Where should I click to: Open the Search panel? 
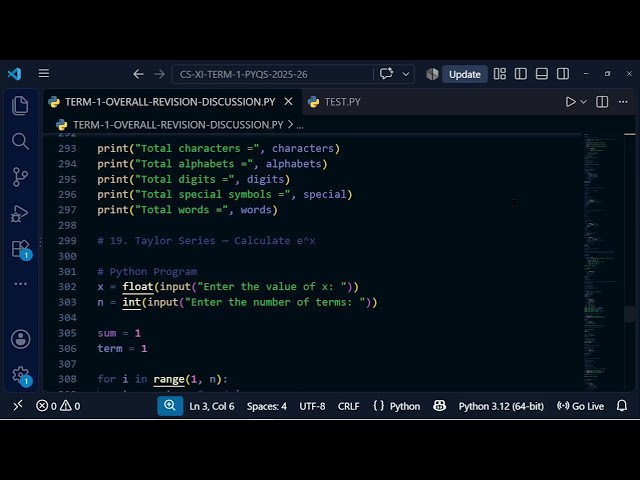pos(20,141)
